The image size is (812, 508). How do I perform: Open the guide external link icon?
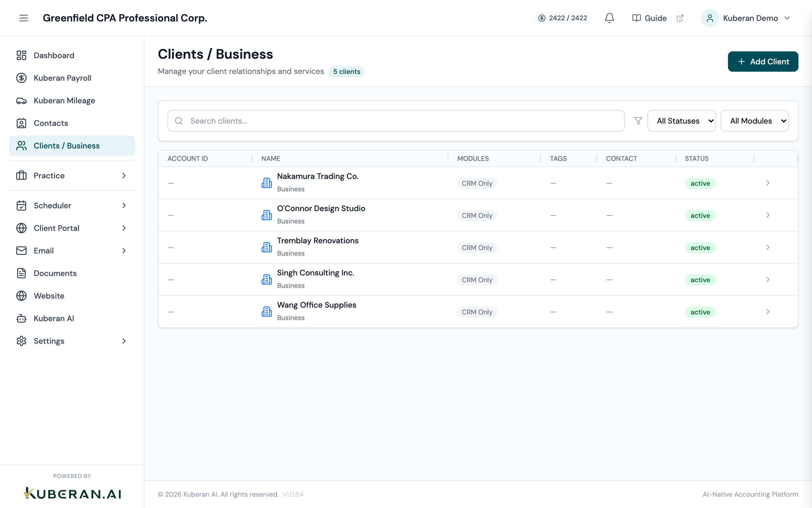click(680, 18)
